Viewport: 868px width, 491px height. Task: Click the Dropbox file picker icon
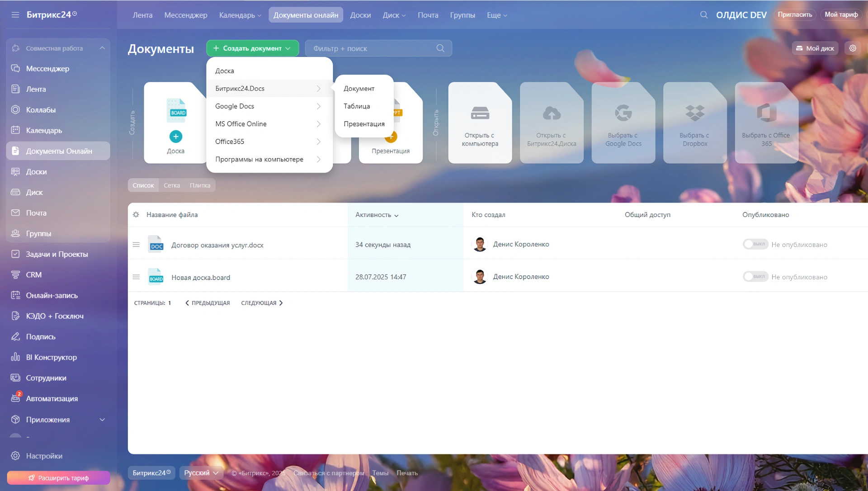coord(695,113)
